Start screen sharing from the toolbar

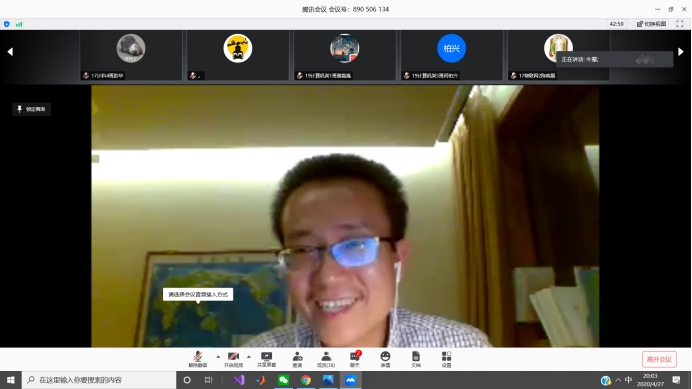point(267,359)
